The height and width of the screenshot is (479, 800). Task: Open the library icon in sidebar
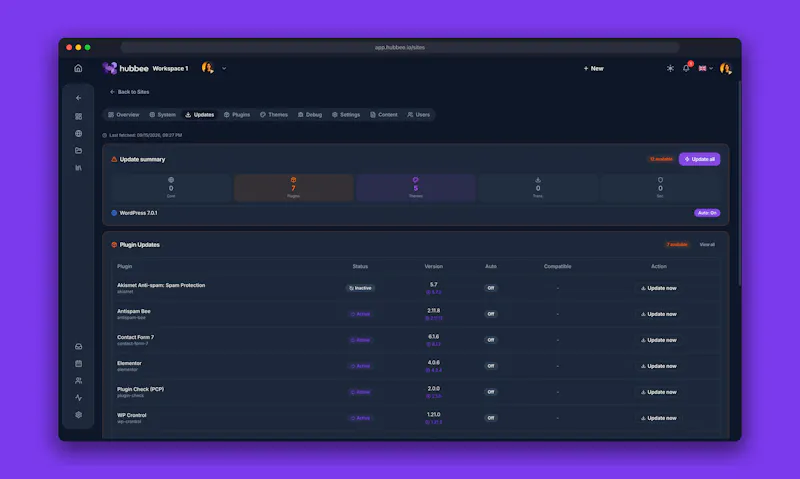tap(79, 168)
